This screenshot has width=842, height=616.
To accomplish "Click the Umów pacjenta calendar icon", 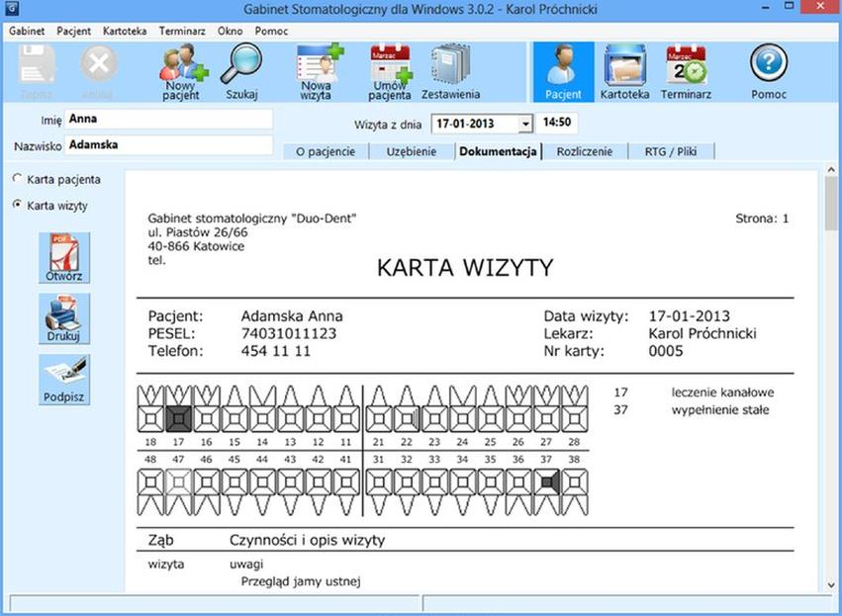I will [x=390, y=67].
